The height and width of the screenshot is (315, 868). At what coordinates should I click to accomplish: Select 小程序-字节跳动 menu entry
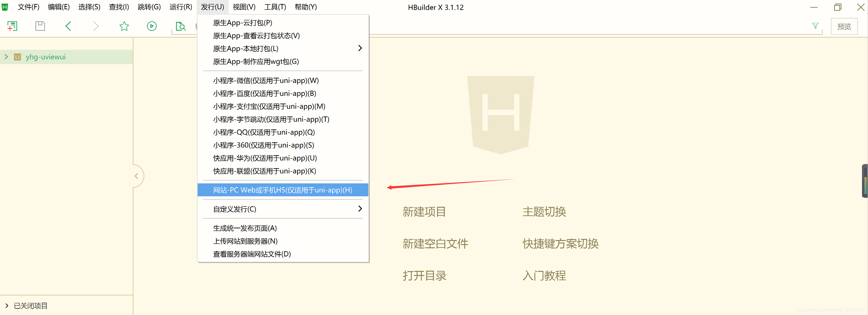pos(283,119)
